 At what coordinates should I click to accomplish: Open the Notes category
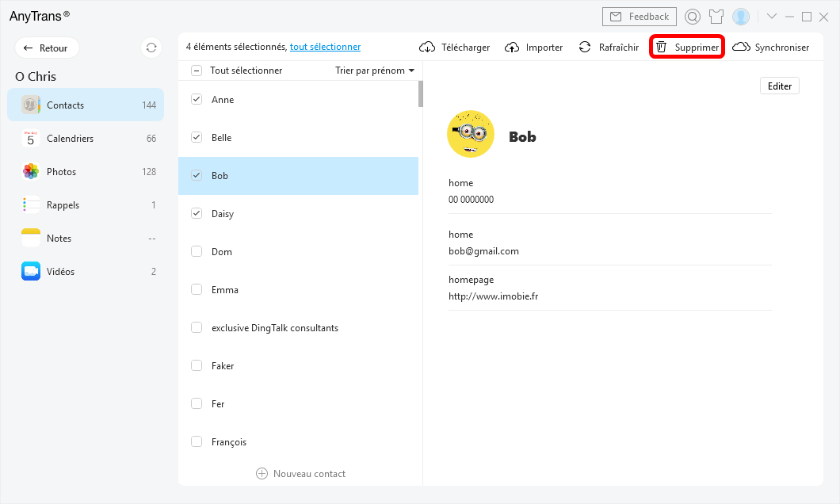pos(86,238)
